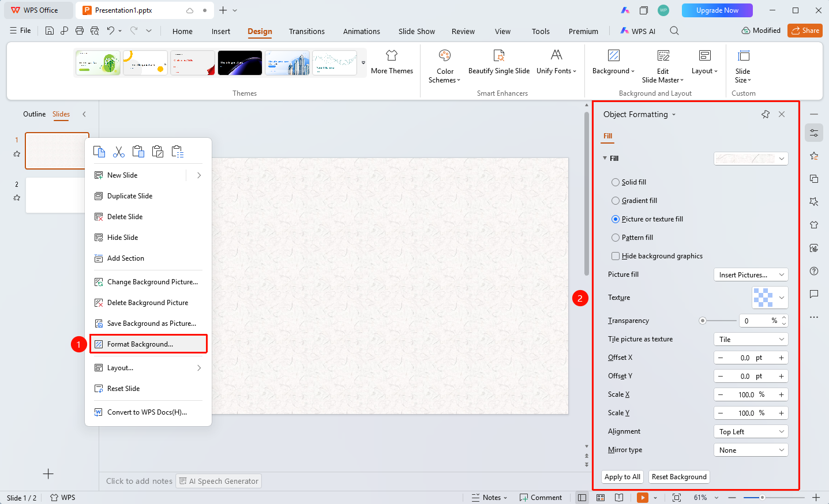829x504 pixels.
Task: Open Tile picture as texture dropdown
Action: [751, 340]
